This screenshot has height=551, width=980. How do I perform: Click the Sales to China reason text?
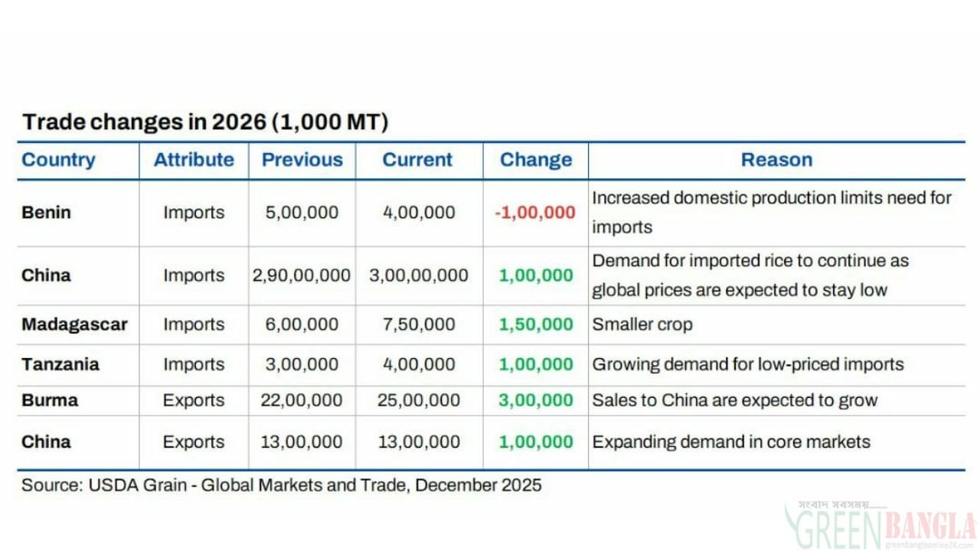735,400
